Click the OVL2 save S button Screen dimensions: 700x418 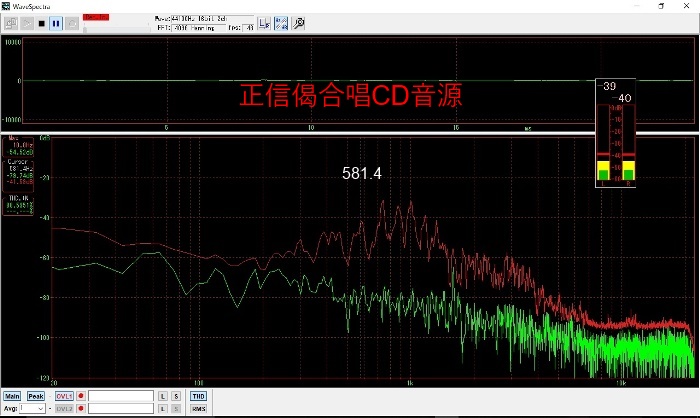176,409
